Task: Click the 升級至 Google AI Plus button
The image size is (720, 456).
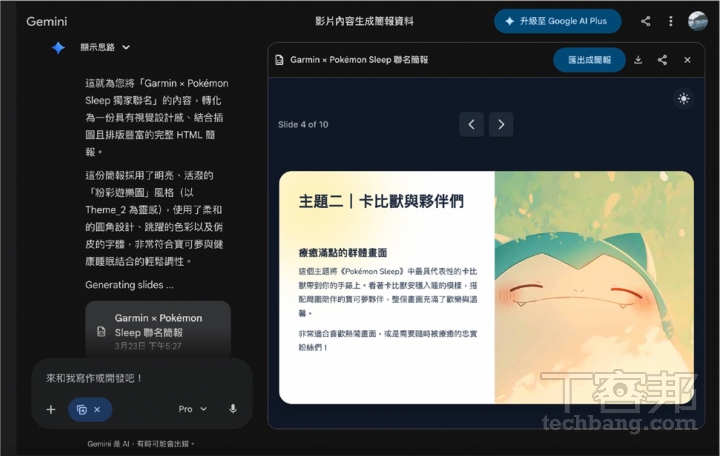Action: 557,21
